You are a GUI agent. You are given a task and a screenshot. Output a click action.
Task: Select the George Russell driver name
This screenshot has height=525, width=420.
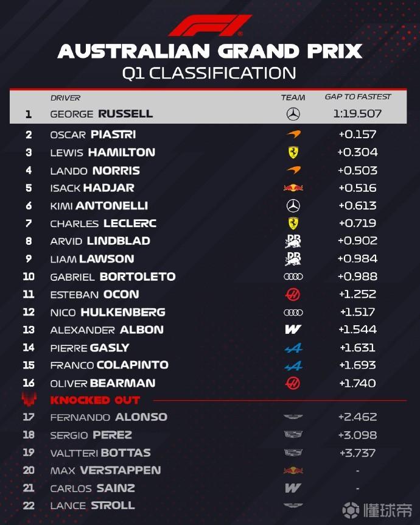[101, 114]
